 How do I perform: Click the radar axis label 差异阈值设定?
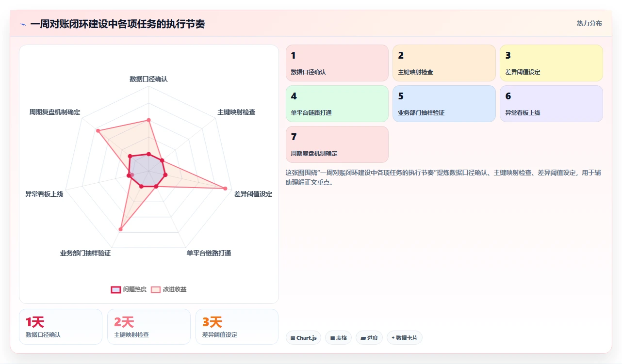[253, 194]
